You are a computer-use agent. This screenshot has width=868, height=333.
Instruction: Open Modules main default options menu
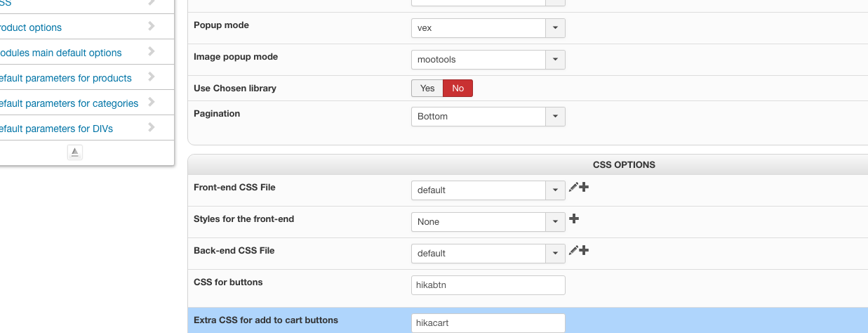[60, 53]
